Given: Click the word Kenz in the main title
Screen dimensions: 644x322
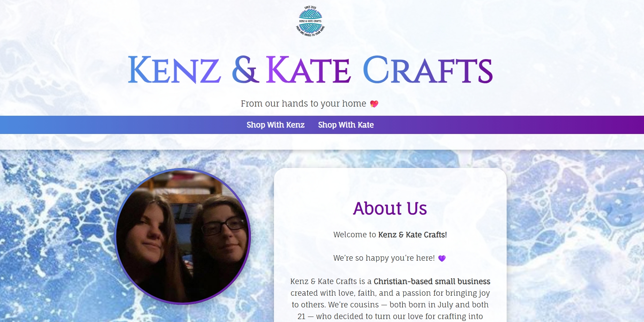Looking at the screenshot, I should (174, 70).
